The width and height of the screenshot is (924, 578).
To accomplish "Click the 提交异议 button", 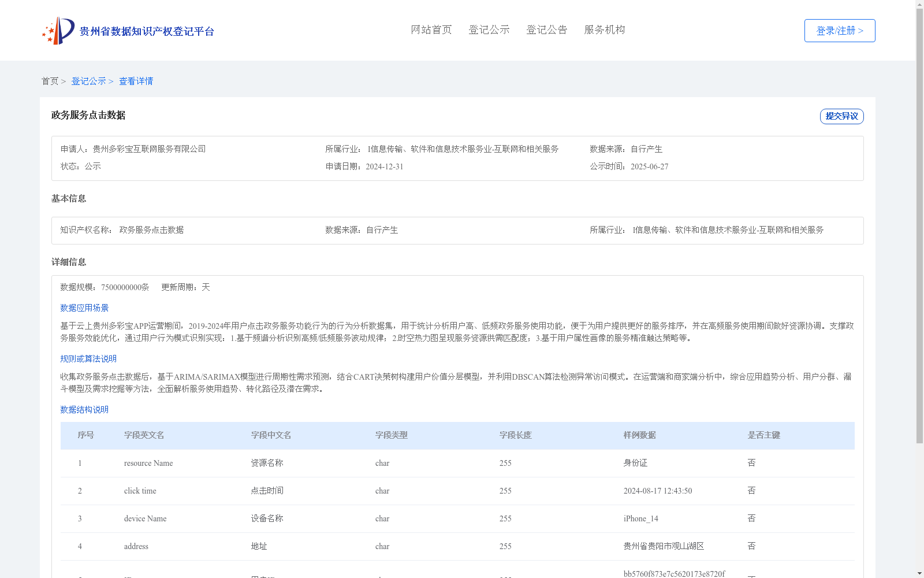I will point(842,116).
